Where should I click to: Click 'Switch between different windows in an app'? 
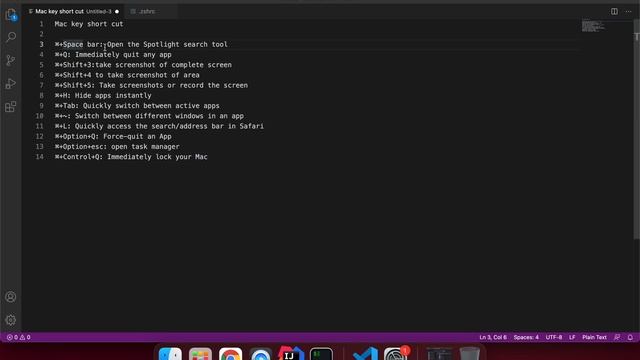click(x=149, y=116)
